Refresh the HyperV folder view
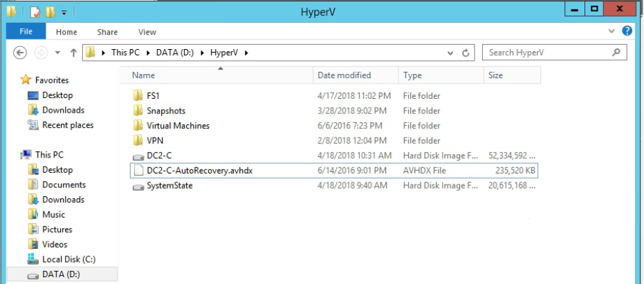The image size is (644, 284). pyautogui.click(x=466, y=53)
